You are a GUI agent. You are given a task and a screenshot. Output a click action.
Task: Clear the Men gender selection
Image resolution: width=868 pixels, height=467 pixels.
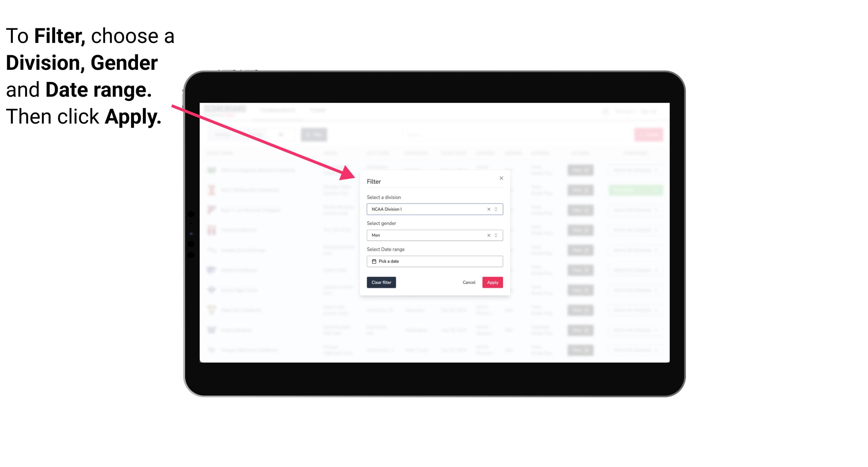click(x=488, y=235)
